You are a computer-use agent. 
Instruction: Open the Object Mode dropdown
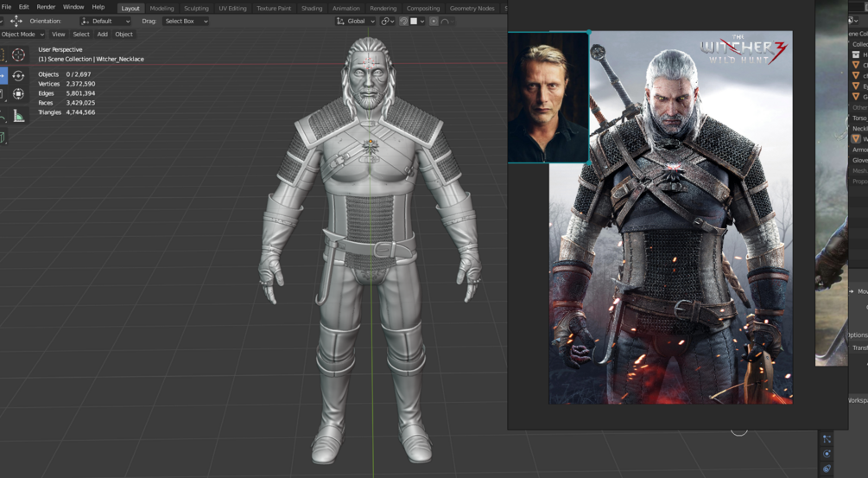tap(22, 35)
